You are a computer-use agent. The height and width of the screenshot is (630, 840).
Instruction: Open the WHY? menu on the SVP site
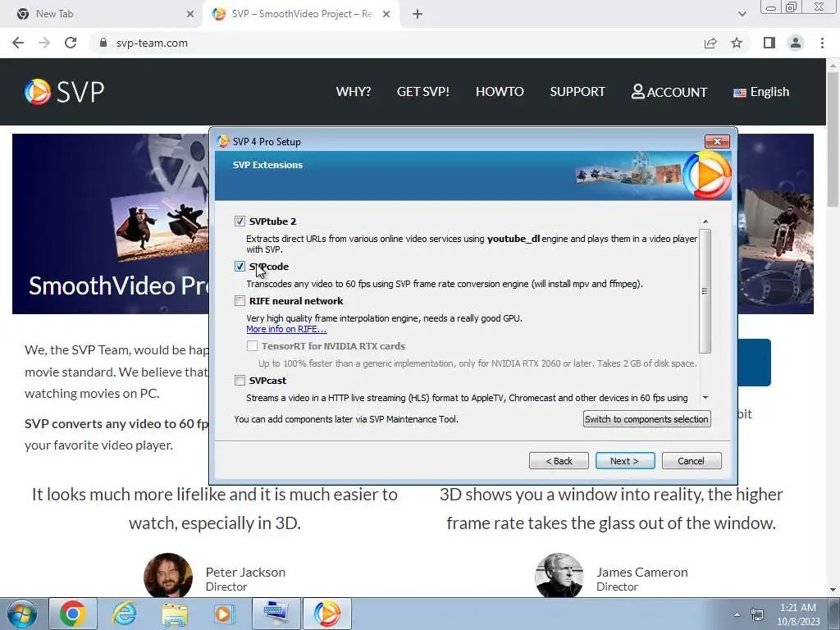pos(353,92)
